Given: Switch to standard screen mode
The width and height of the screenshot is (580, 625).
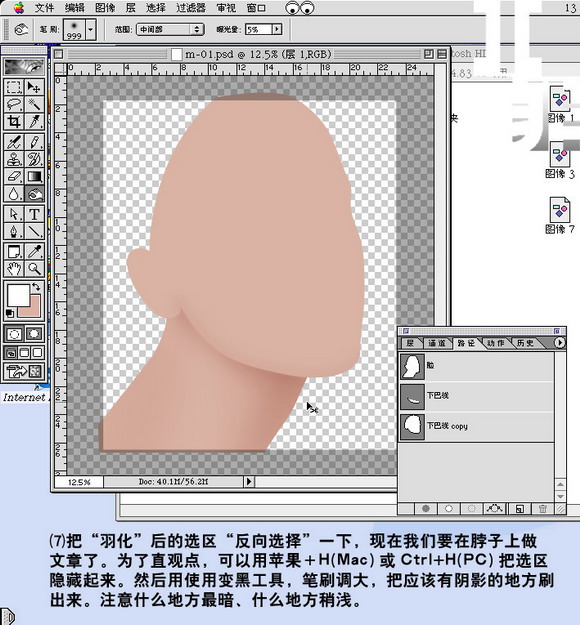Looking at the screenshot, I should [x=12, y=352].
